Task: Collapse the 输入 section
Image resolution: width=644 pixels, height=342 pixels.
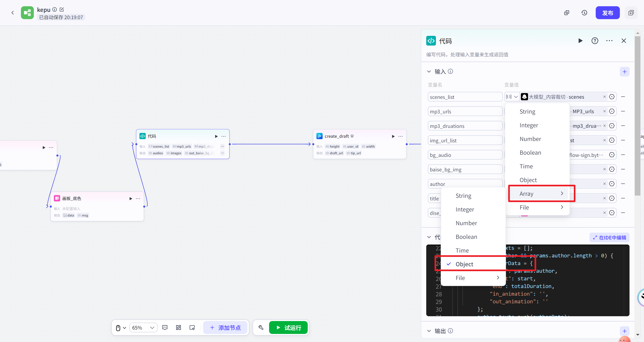Action: click(429, 72)
